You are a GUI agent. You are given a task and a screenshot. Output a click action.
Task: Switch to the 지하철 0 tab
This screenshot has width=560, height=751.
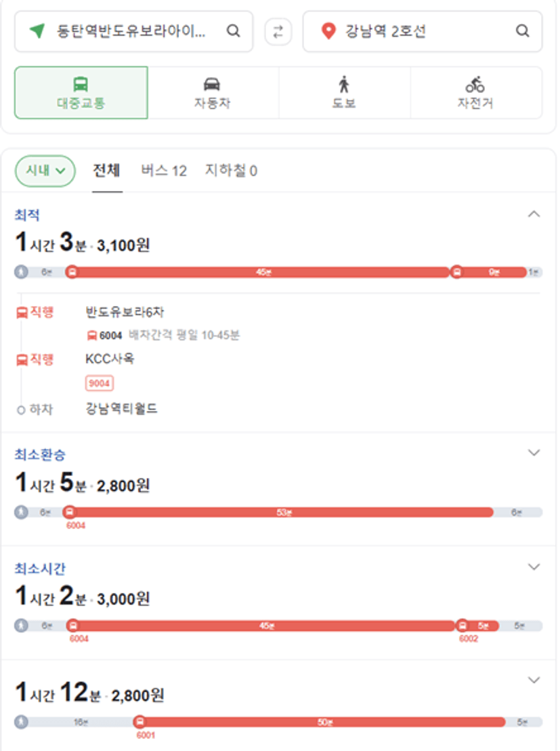(231, 171)
